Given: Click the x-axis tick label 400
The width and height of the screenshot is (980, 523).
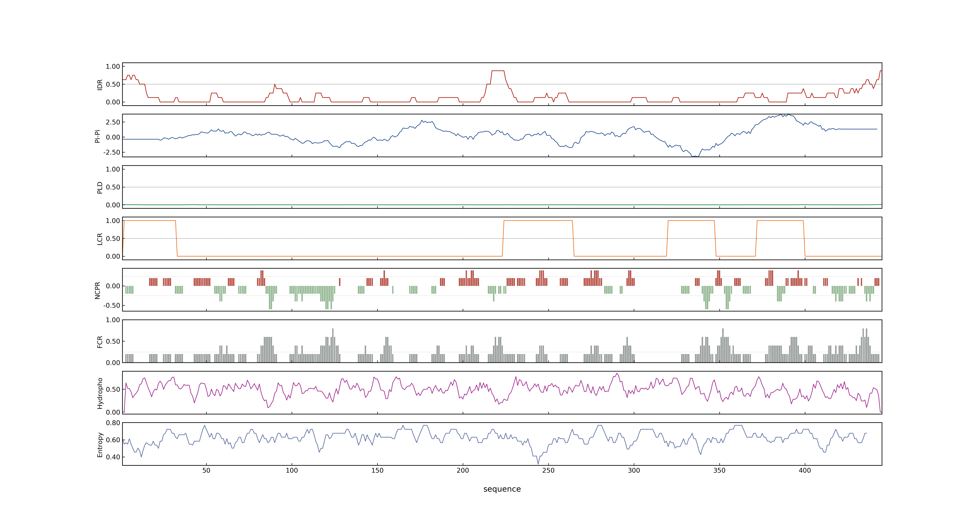Looking at the screenshot, I should (x=805, y=470).
